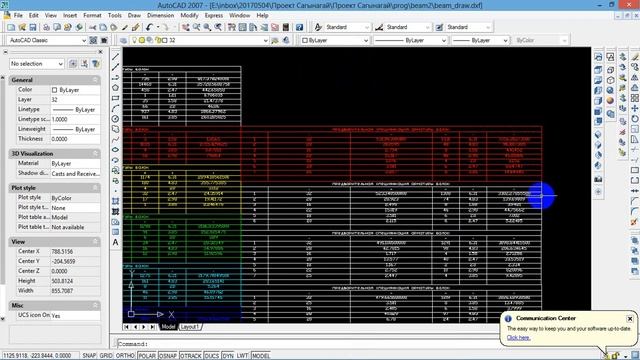
Task: Toggle SNAP mode in status bar
Action: point(89,356)
